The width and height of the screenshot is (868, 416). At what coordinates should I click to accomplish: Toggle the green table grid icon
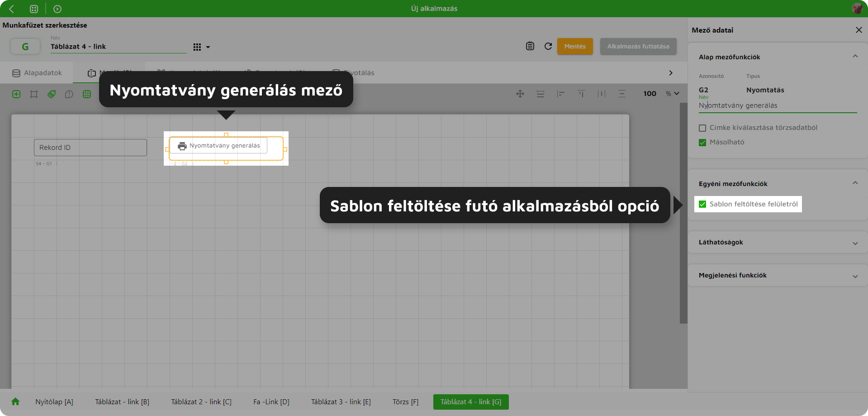point(87,94)
